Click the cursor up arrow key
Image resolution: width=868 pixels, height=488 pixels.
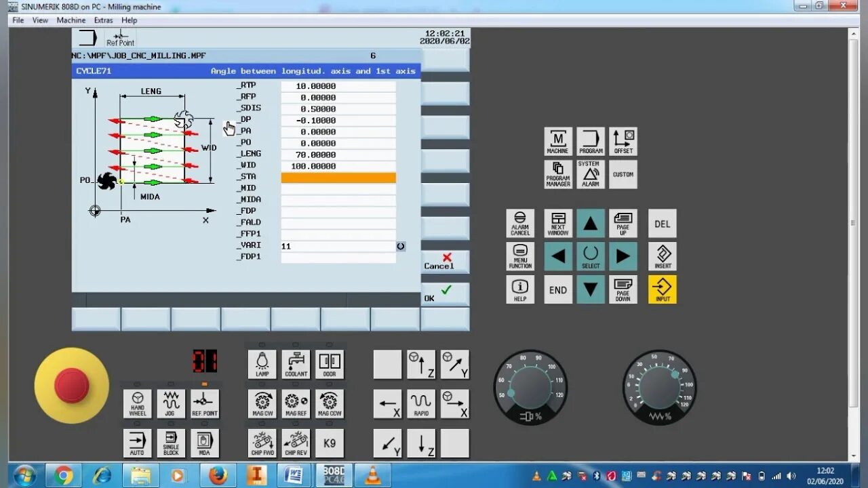(x=591, y=223)
